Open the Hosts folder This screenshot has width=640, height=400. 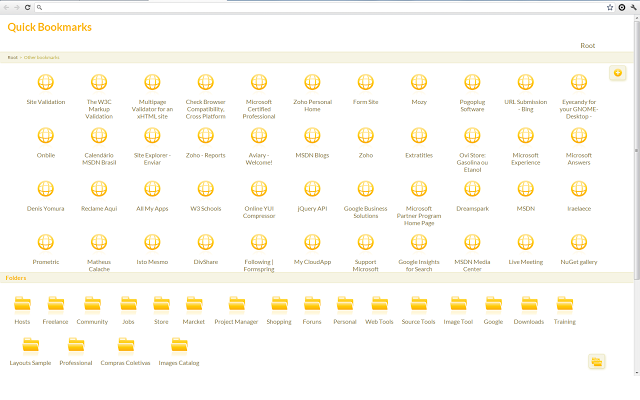coord(22,310)
